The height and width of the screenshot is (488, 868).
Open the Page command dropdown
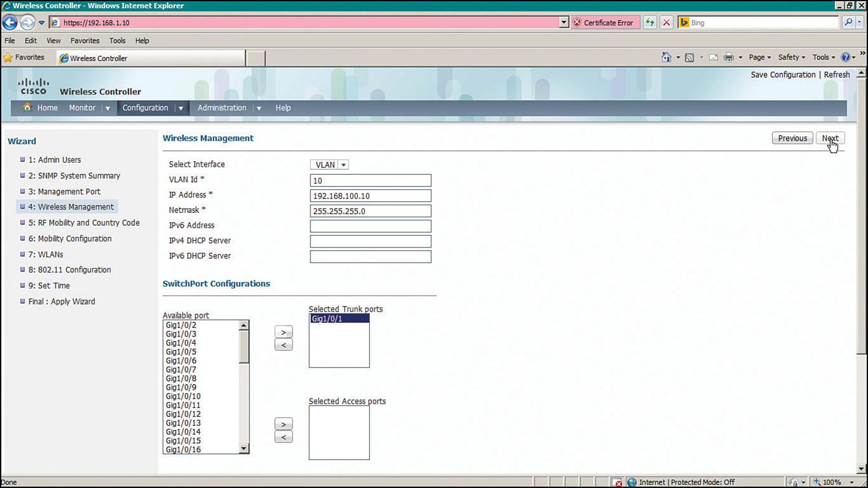click(x=760, y=57)
